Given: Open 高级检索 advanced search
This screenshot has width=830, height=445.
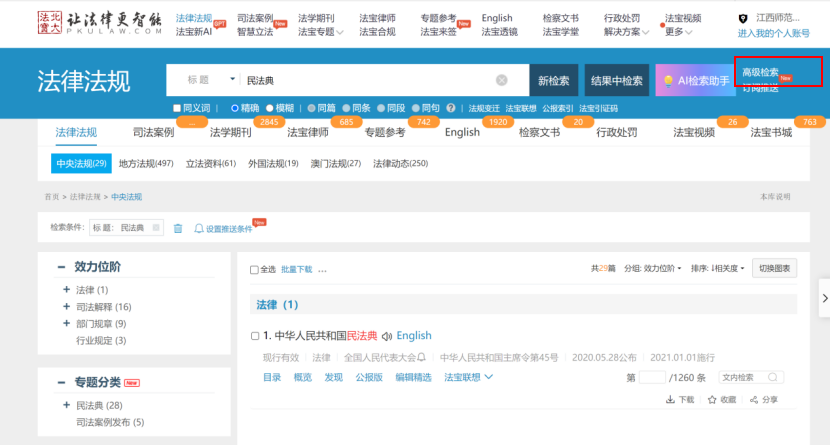Looking at the screenshot, I should [760, 72].
